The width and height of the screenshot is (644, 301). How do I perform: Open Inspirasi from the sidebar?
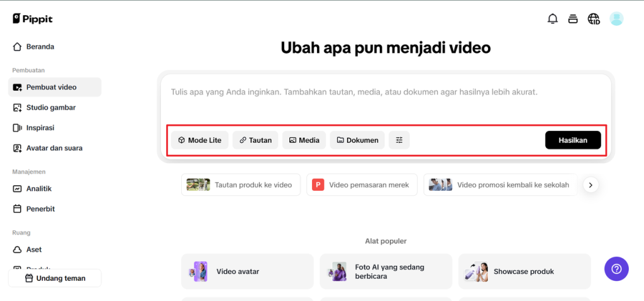coord(40,128)
